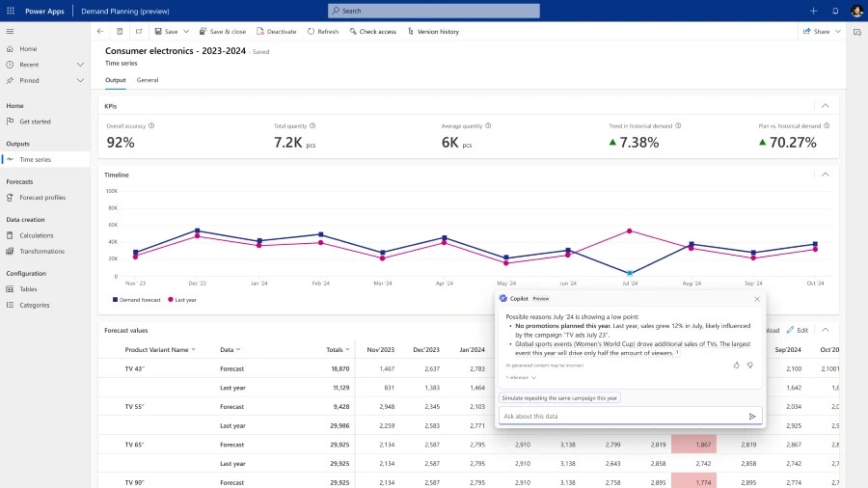Switch to the General tab
Viewport: 868px width, 488px height.
pos(148,80)
